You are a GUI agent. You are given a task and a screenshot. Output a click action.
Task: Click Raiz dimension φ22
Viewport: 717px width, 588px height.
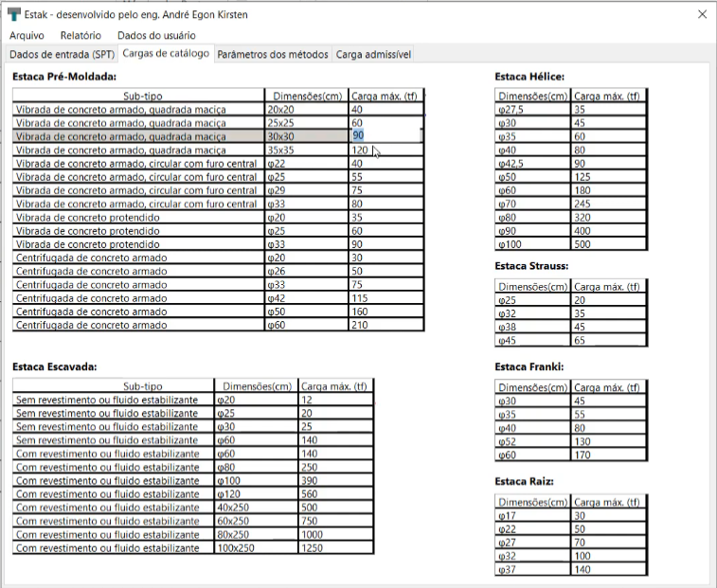[532, 529]
